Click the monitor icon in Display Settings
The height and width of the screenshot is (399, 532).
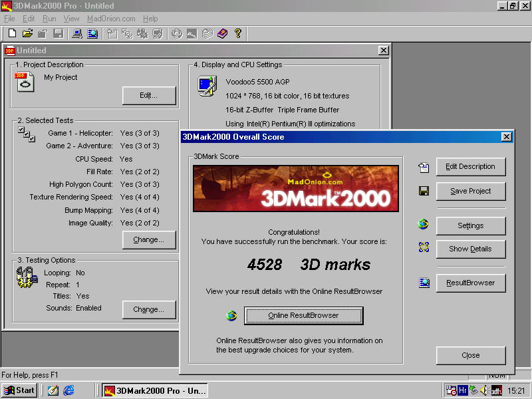(x=207, y=86)
